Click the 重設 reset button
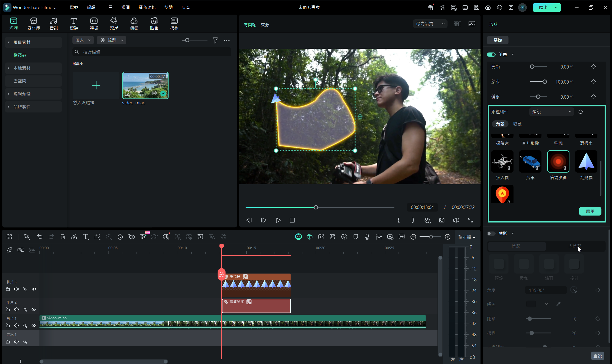Screen dimensions: 612x364 click(x=597, y=356)
